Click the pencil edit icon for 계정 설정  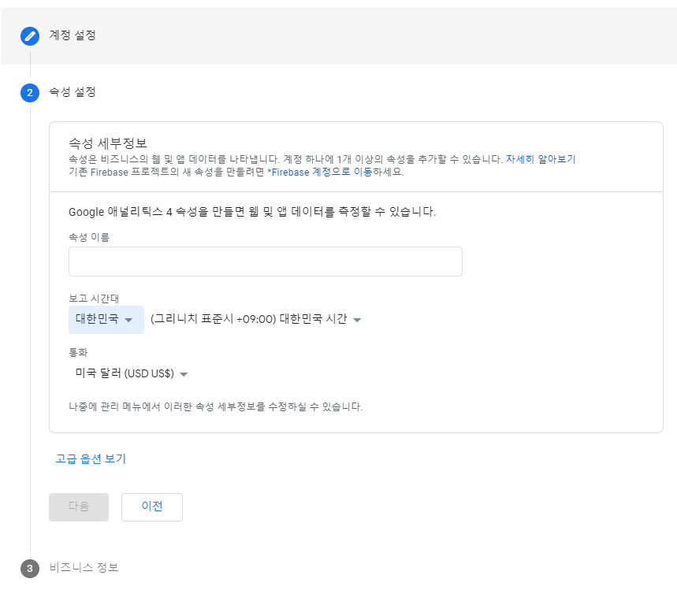(x=30, y=36)
